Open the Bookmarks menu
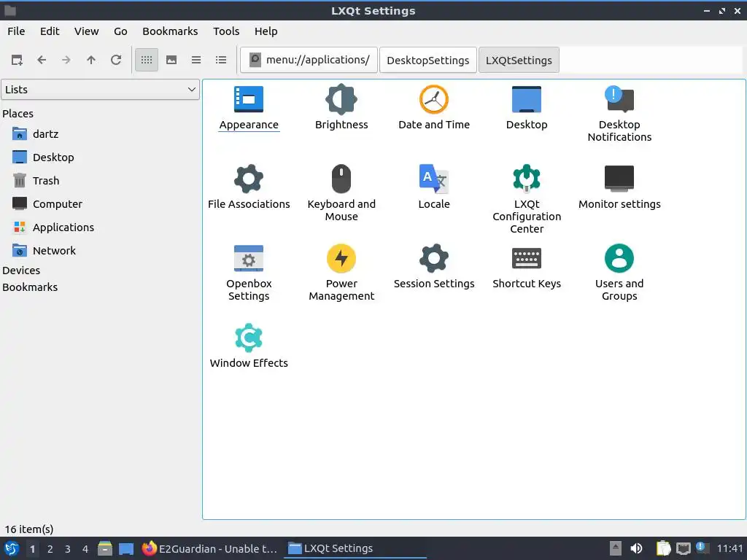Screen dimensions: 747x560 click(x=170, y=31)
